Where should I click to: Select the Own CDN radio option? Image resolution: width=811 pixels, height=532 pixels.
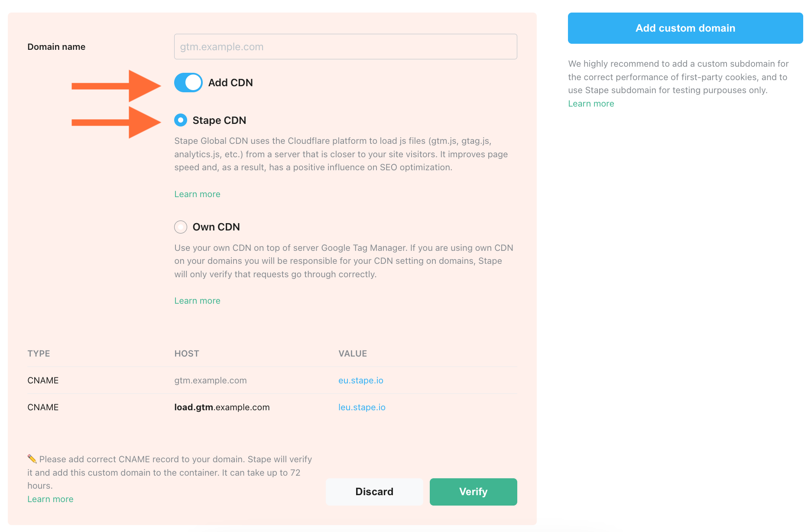point(181,227)
